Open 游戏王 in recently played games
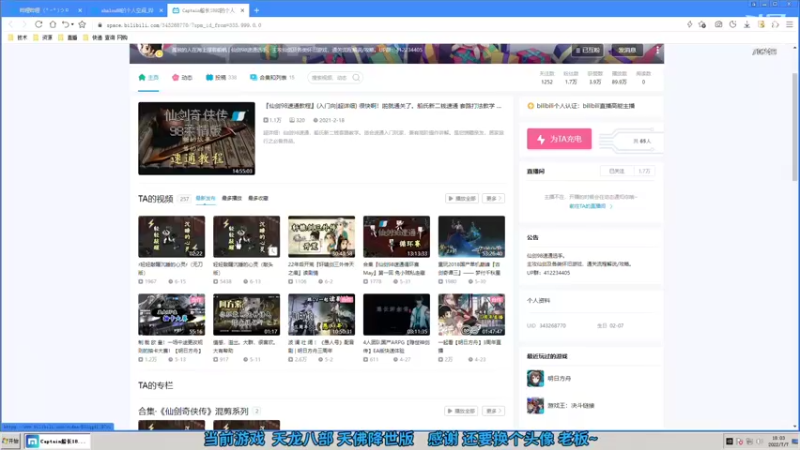Viewport: 800px width, 450px height. [x=571, y=406]
